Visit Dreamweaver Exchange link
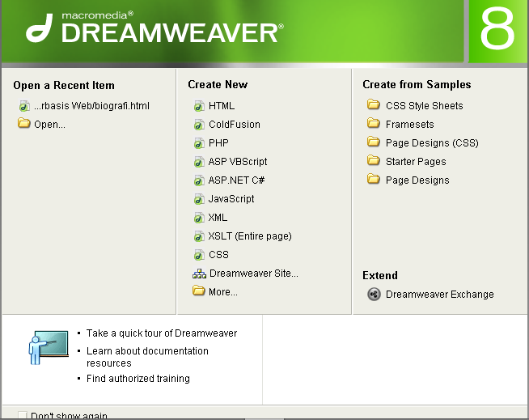 440,295
